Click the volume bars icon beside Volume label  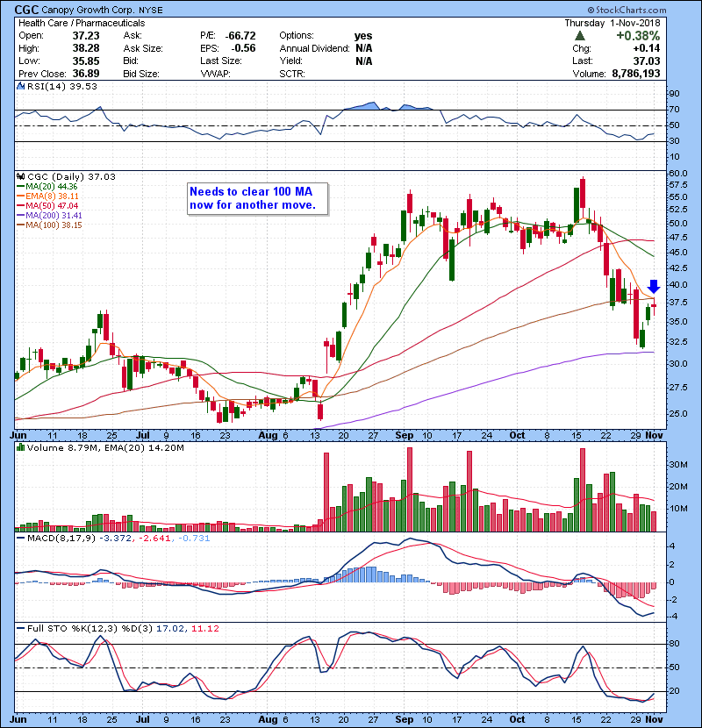point(20,447)
